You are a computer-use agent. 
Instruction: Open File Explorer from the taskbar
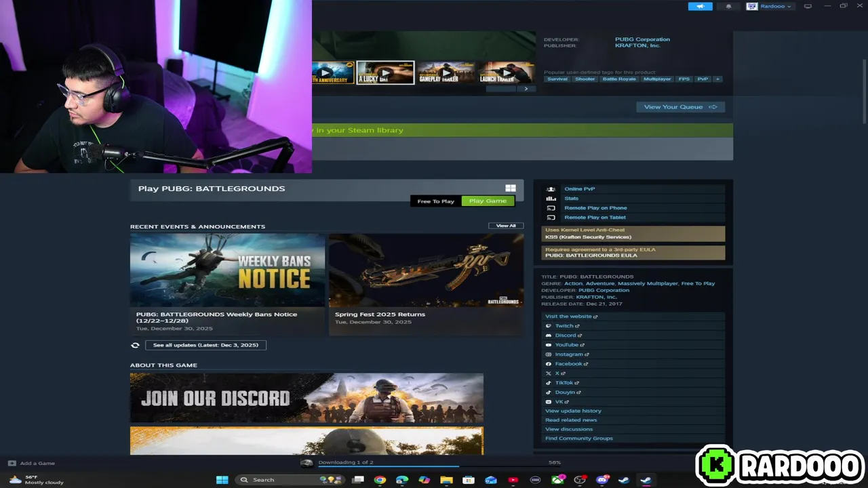pos(446,480)
